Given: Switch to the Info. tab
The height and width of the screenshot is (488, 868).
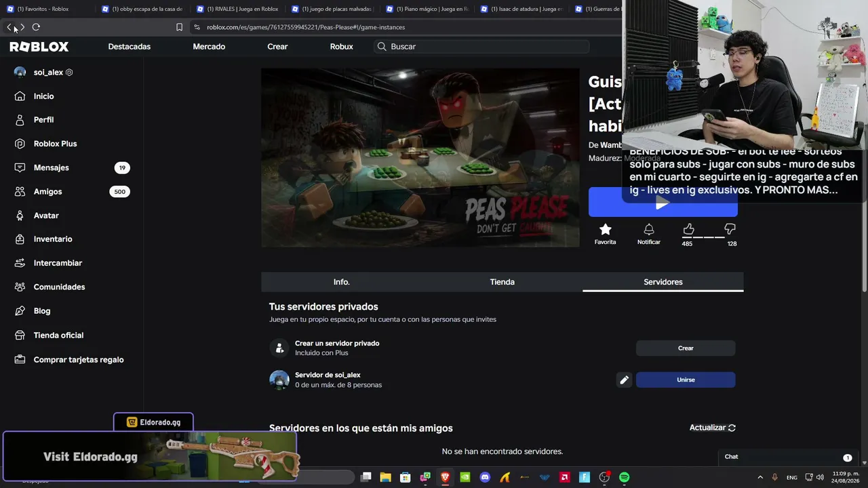Looking at the screenshot, I should pyautogui.click(x=341, y=282).
